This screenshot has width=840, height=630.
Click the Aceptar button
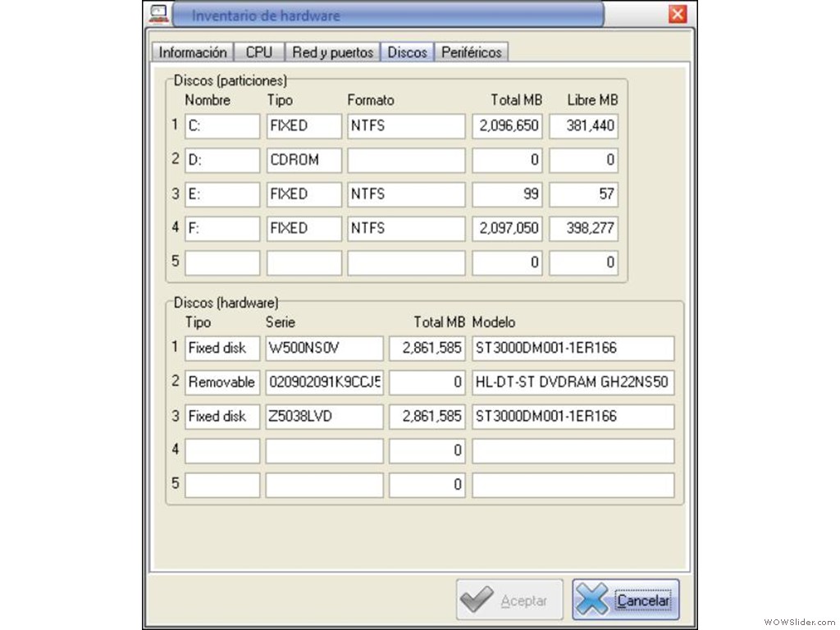(x=509, y=600)
